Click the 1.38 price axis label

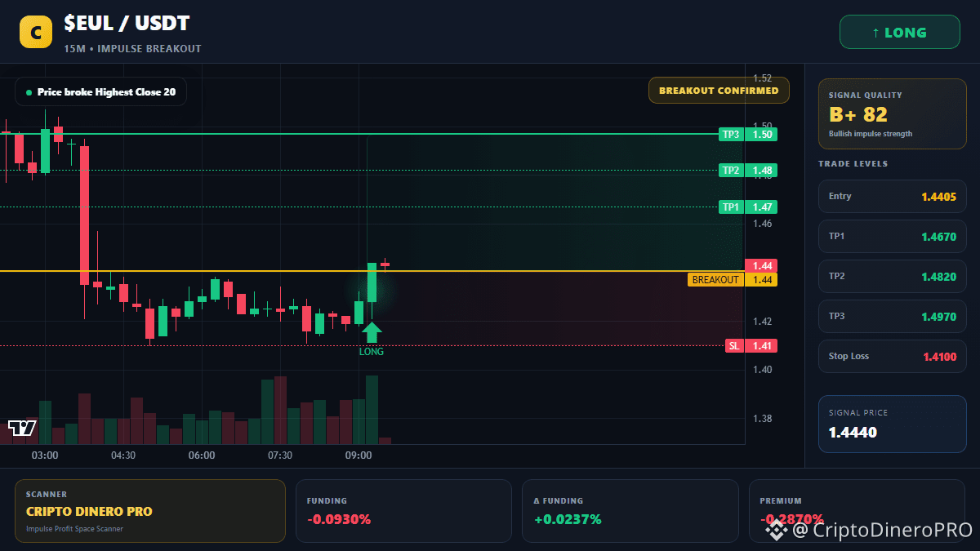point(762,419)
